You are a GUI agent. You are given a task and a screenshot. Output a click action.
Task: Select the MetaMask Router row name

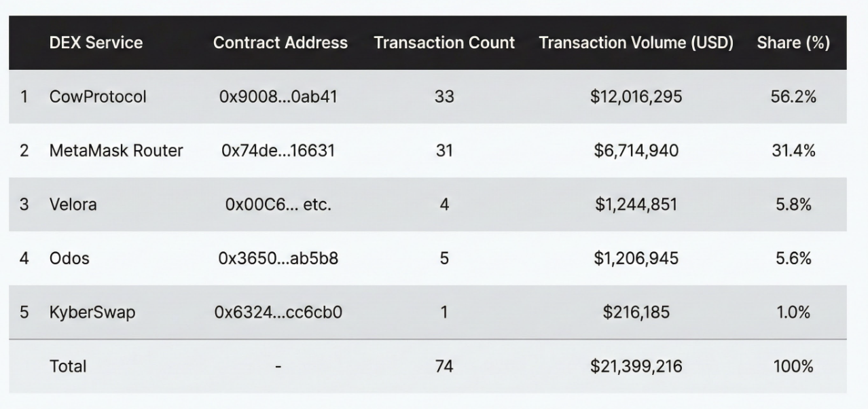coord(116,150)
